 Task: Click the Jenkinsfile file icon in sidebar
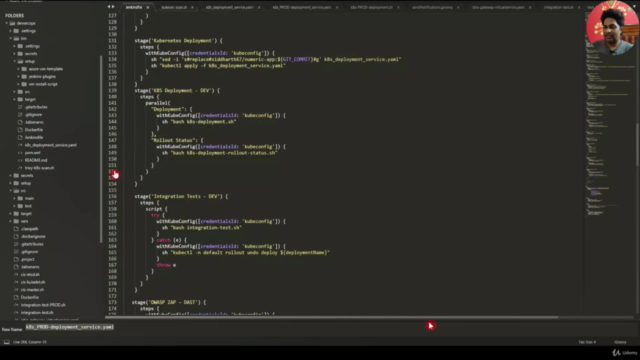pyautogui.click(x=20, y=138)
